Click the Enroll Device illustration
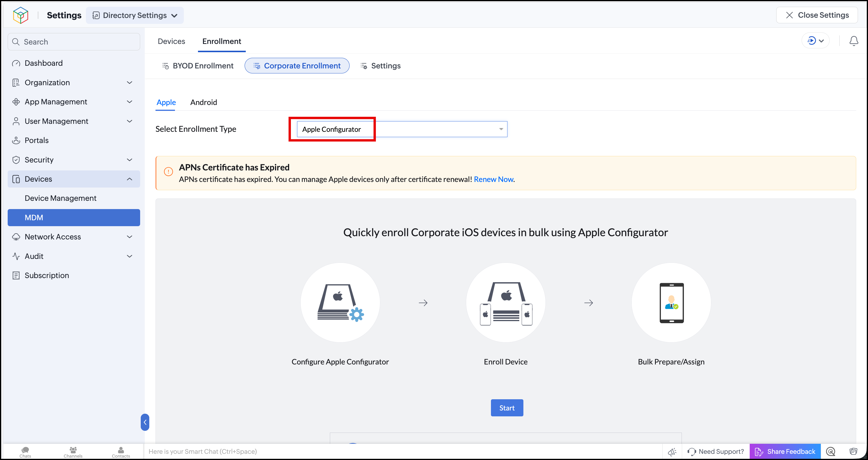 coord(506,303)
